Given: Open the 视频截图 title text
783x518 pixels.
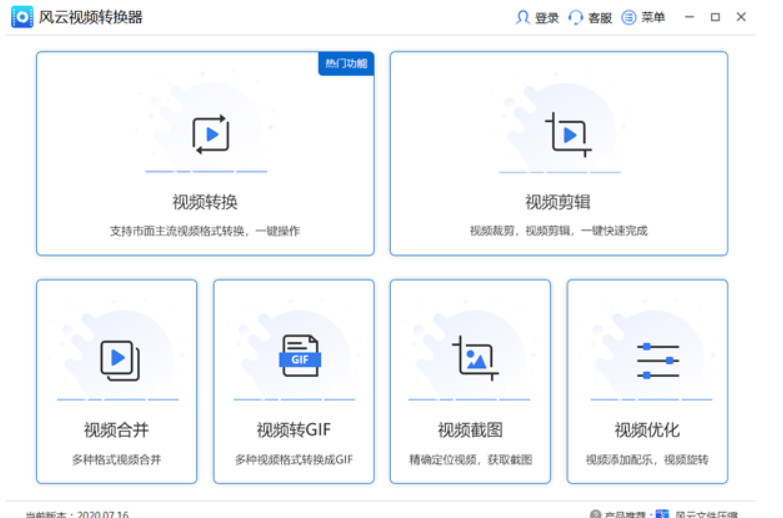Looking at the screenshot, I should pos(470,430).
